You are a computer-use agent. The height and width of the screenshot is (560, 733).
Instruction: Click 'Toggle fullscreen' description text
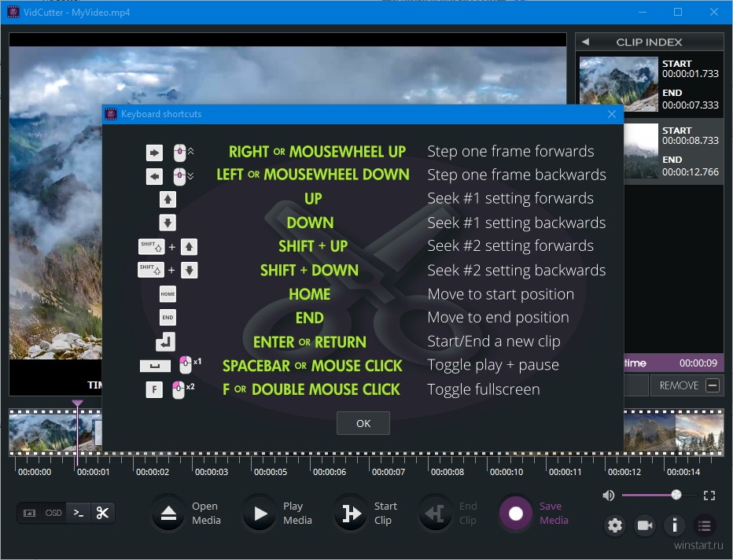pyautogui.click(x=484, y=389)
